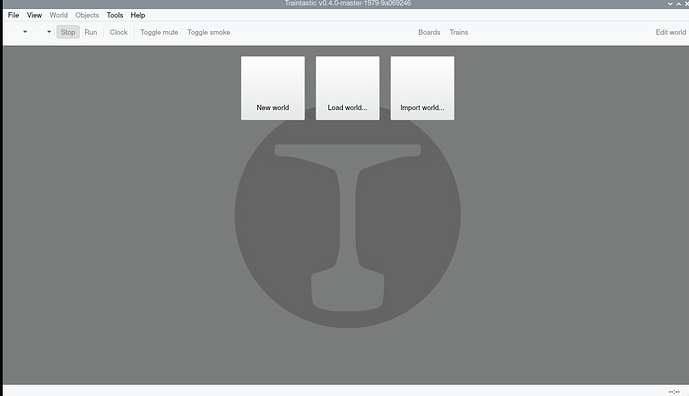Click the Import world... button
689x396 pixels.
pyautogui.click(x=422, y=88)
